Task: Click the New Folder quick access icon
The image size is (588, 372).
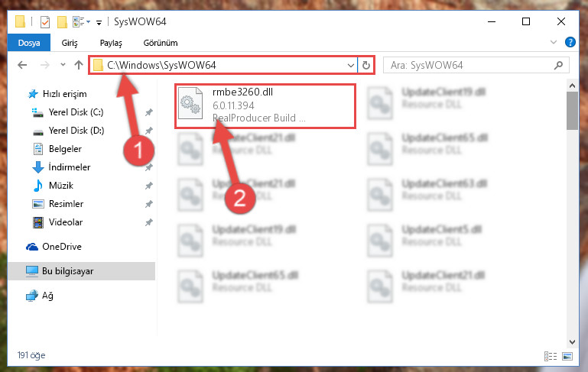Action: click(62, 22)
